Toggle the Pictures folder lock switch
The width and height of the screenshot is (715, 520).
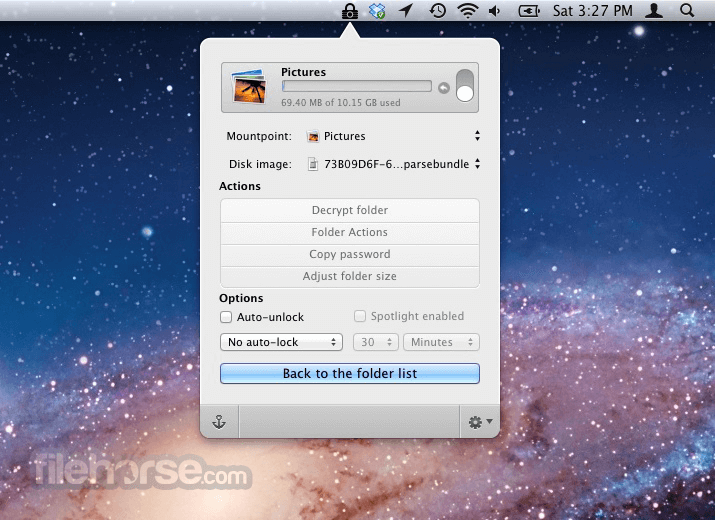[465, 86]
